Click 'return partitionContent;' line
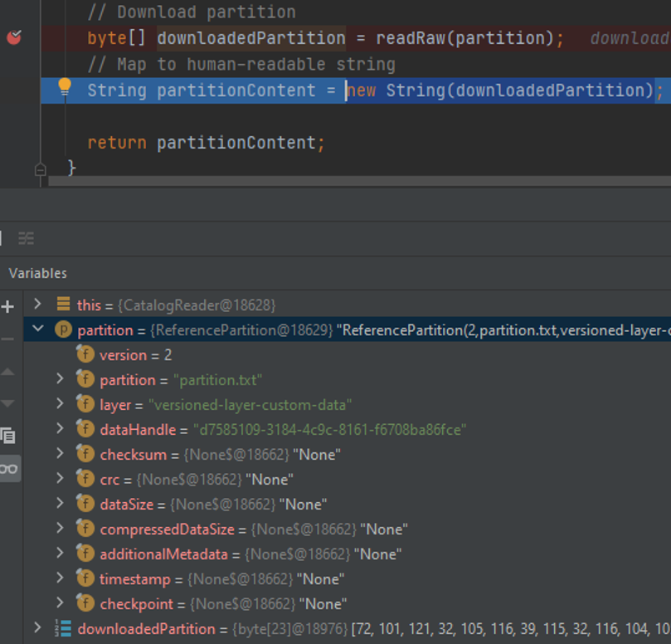Image resolution: width=671 pixels, height=644 pixels. (x=206, y=143)
